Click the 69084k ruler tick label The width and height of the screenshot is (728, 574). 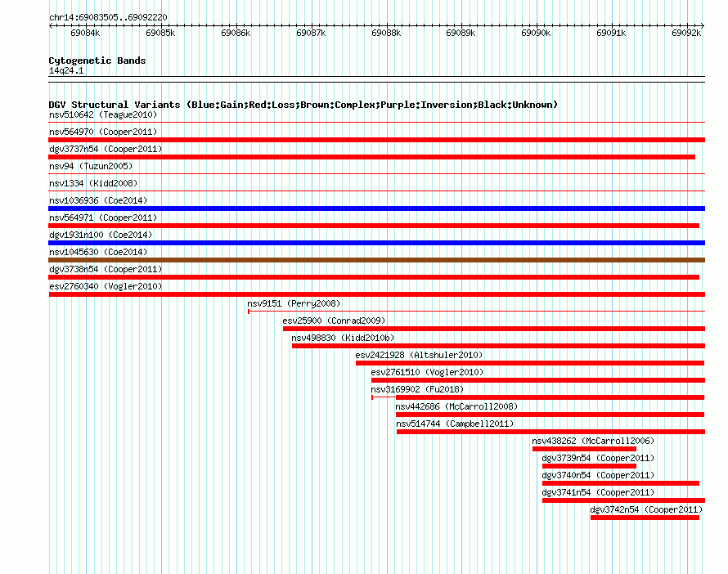click(x=85, y=33)
